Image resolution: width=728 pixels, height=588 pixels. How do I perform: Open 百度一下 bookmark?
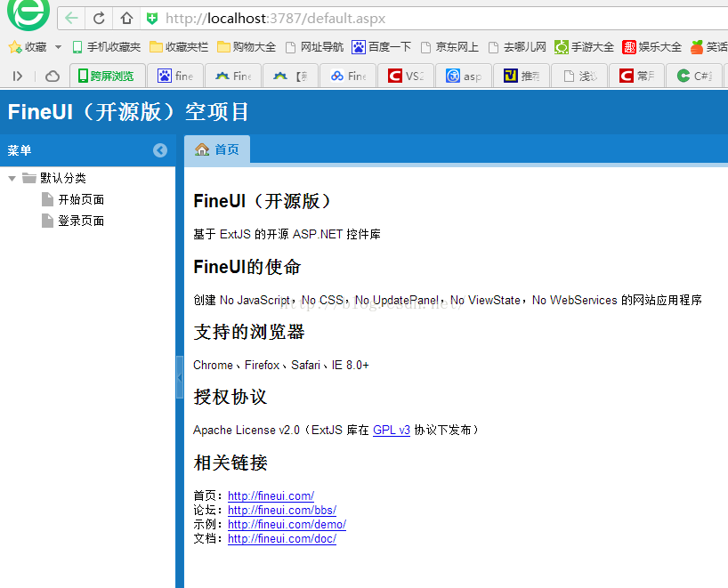[382, 47]
